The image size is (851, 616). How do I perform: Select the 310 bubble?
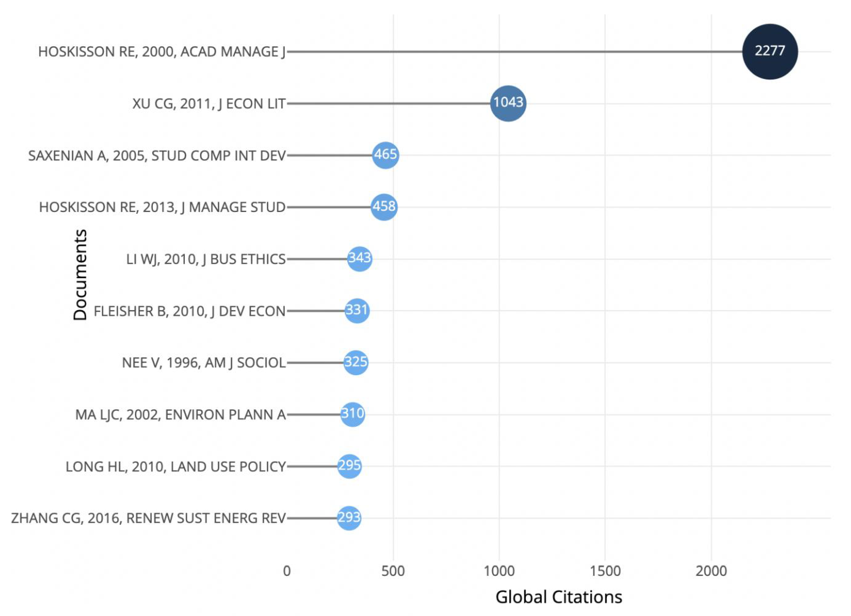tap(353, 414)
